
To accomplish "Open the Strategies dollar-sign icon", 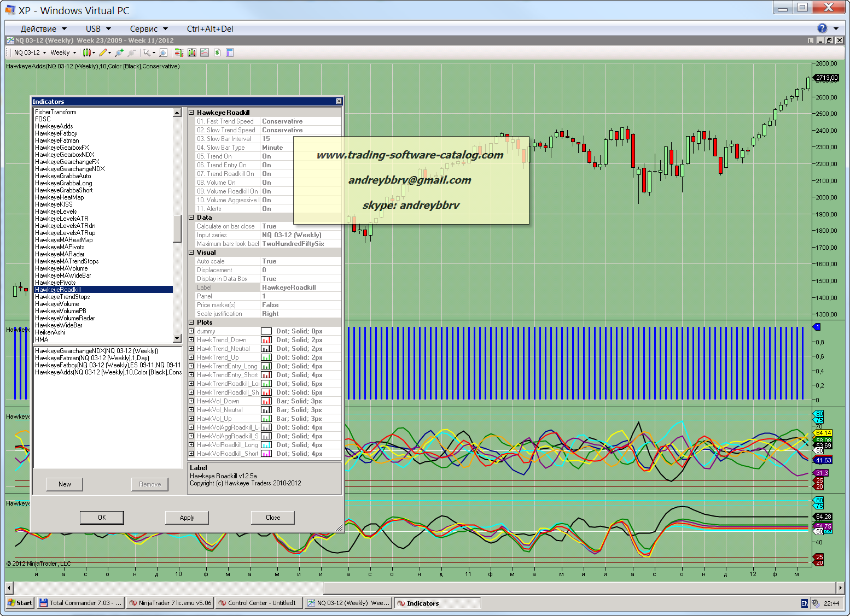I will click(217, 53).
